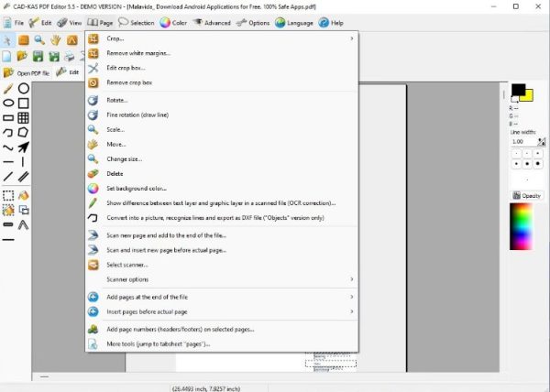550x392 pixels.
Task: Select the table grid tool
Action: [x=24, y=118]
